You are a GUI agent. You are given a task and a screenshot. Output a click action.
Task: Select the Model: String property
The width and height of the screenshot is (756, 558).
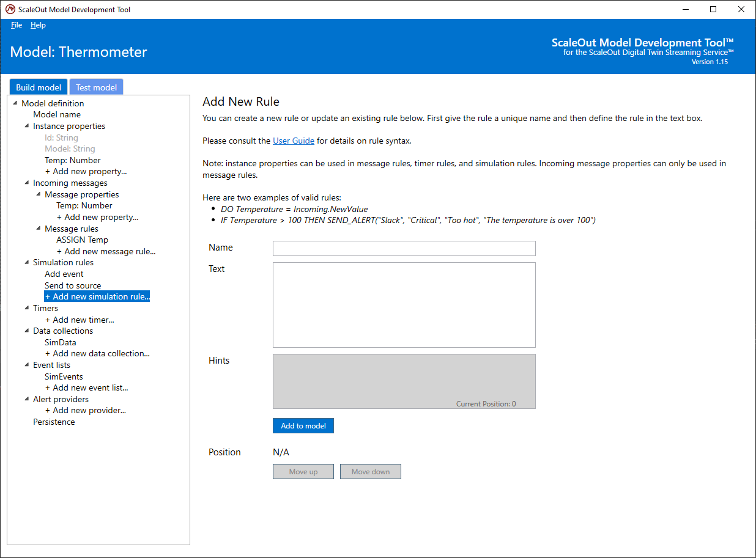pos(70,149)
